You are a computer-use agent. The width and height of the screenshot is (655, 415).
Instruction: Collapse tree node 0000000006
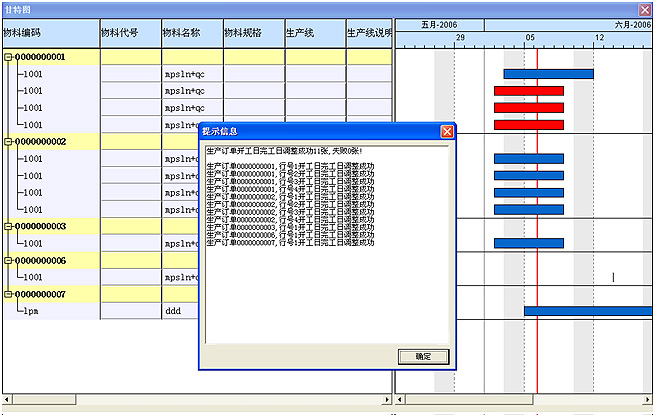8,261
